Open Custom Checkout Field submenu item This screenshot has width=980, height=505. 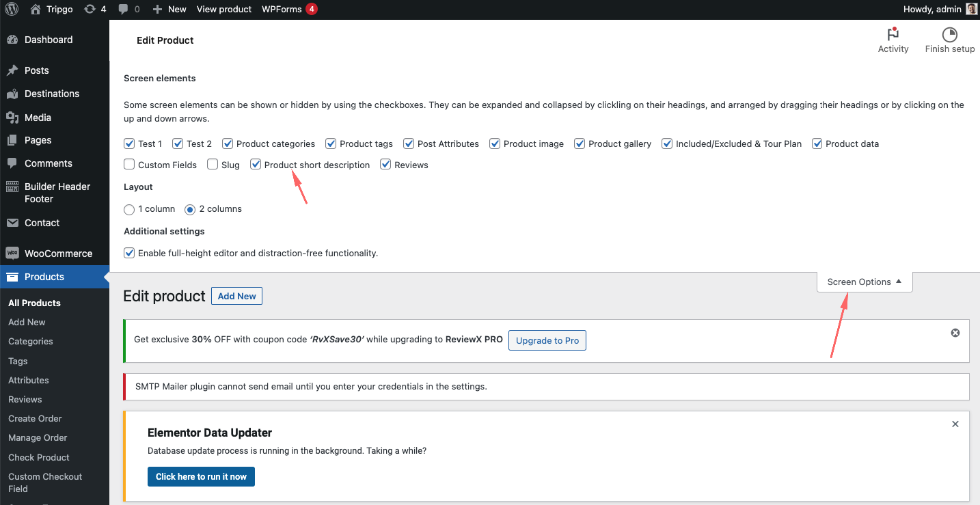click(45, 482)
